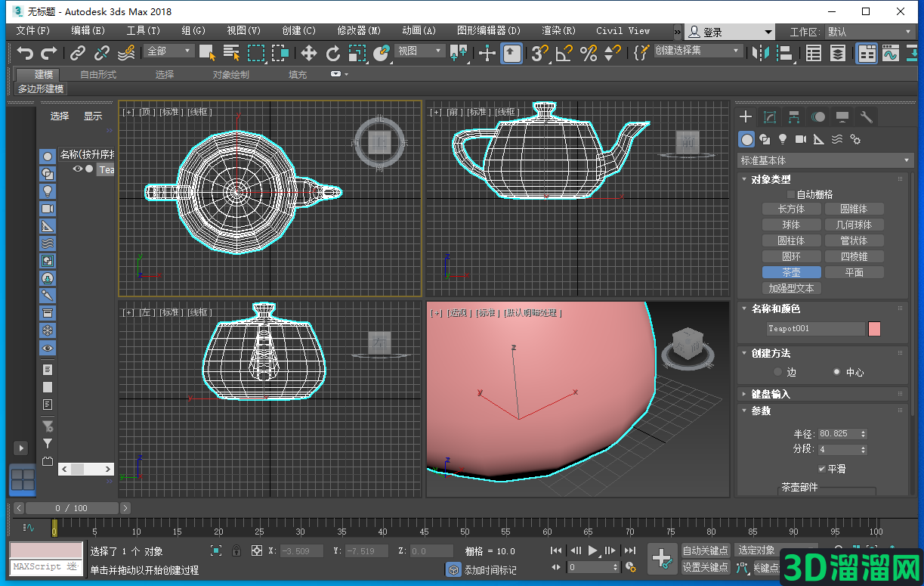Open the Lights category in the Create panel
The height and width of the screenshot is (586, 924).
click(x=783, y=139)
